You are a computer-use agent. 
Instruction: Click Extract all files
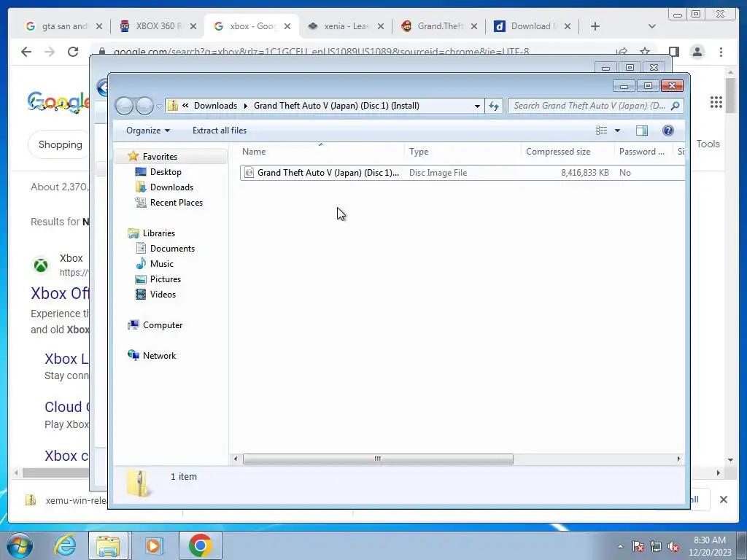(219, 131)
